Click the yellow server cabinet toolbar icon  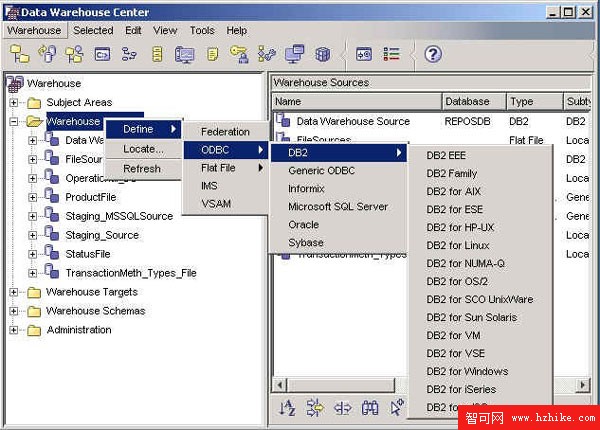pyautogui.click(x=157, y=54)
